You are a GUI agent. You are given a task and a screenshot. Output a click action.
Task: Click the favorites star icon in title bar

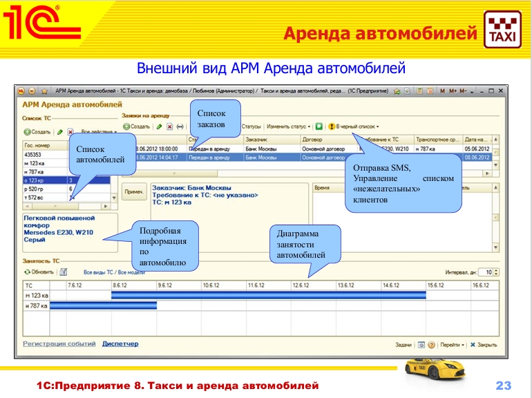[44, 91]
